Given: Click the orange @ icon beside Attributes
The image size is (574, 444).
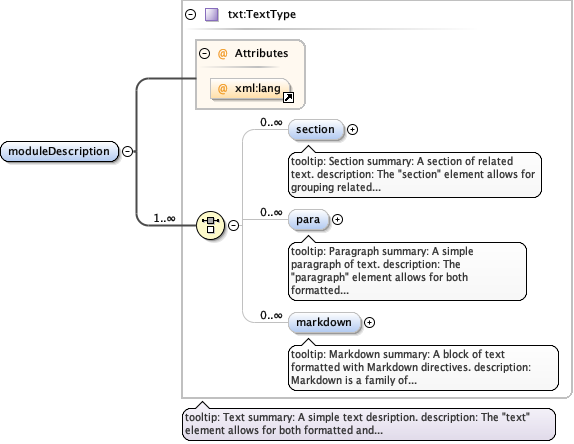Looking at the screenshot, I should [x=222, y=54].
